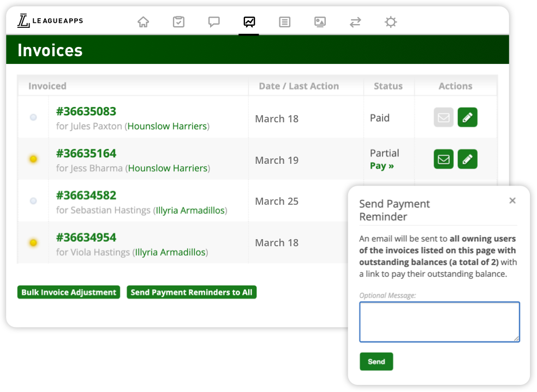537x392 pixels.
Task: Close the Send Payment Reminder dialog
Action: tap(512, 200)
